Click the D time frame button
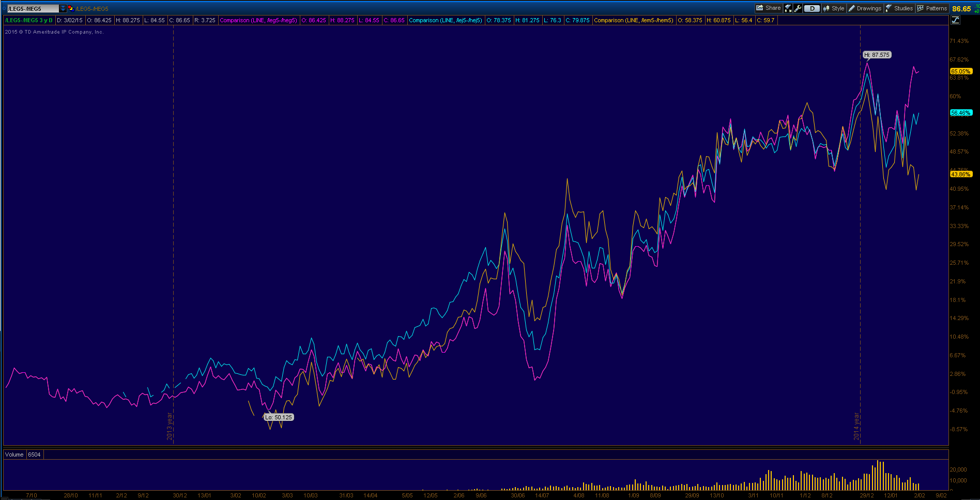This screenshot has height=500, width=980. click(812, 8)
